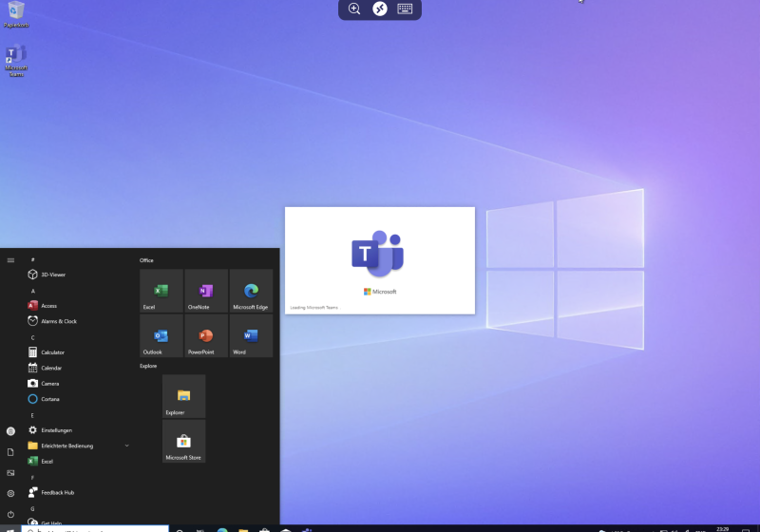Select Calculator from the app list
Viewport: 760px width, 532px height.
point(52,352)
